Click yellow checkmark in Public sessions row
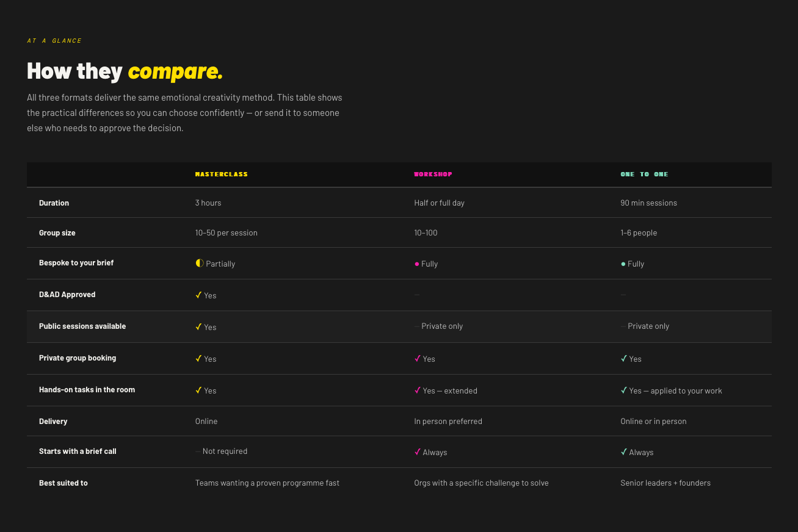 [198, 326]
